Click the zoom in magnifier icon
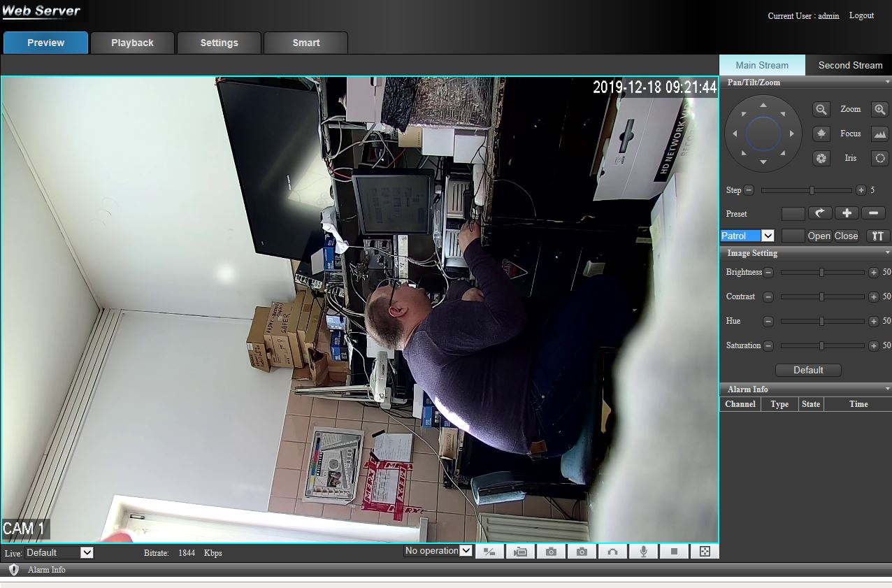The width and height of the screenshot is (892, 588). pos(879,110)
